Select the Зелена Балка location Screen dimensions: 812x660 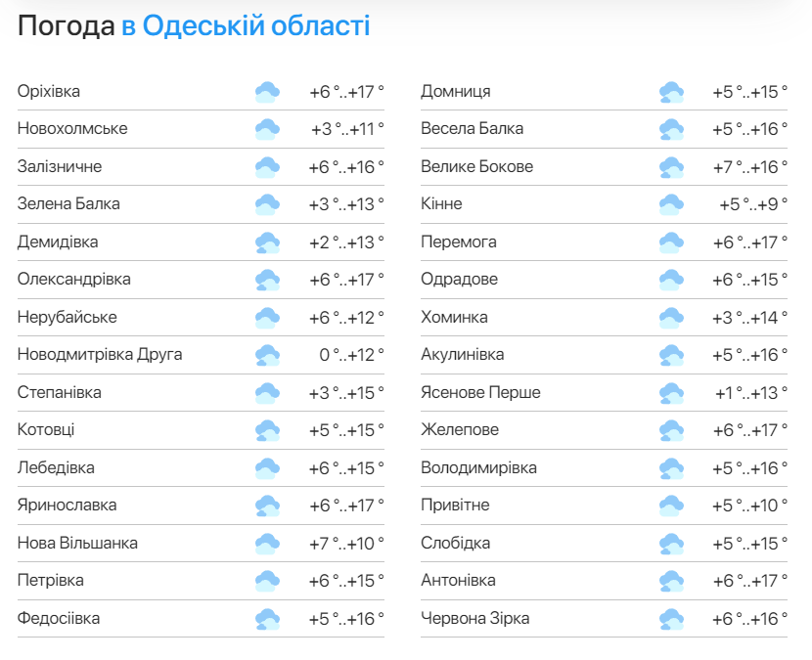point(68,204)
